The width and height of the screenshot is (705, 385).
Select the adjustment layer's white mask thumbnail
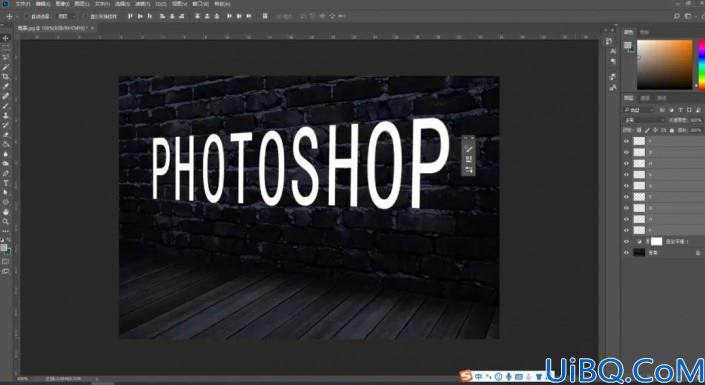click(656, 242)
